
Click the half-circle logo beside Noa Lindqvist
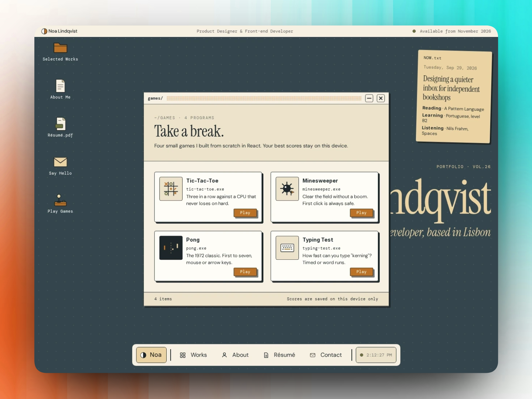click(44, 31)
